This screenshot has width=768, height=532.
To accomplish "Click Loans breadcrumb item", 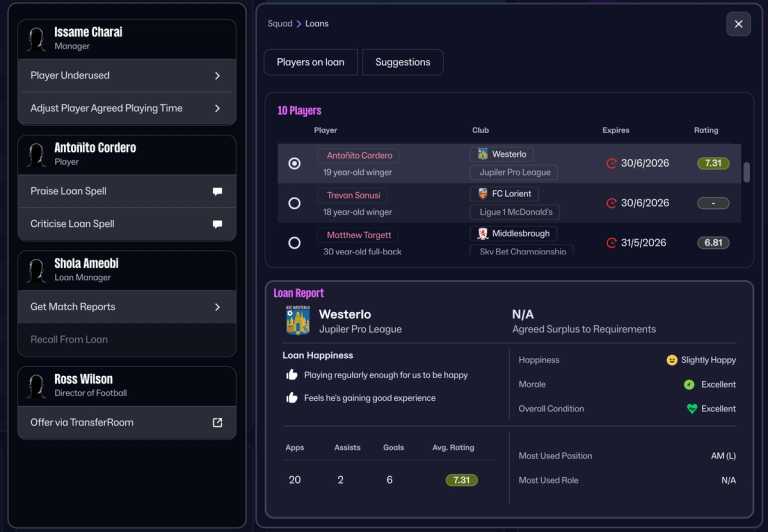I will tap(317, 24).
